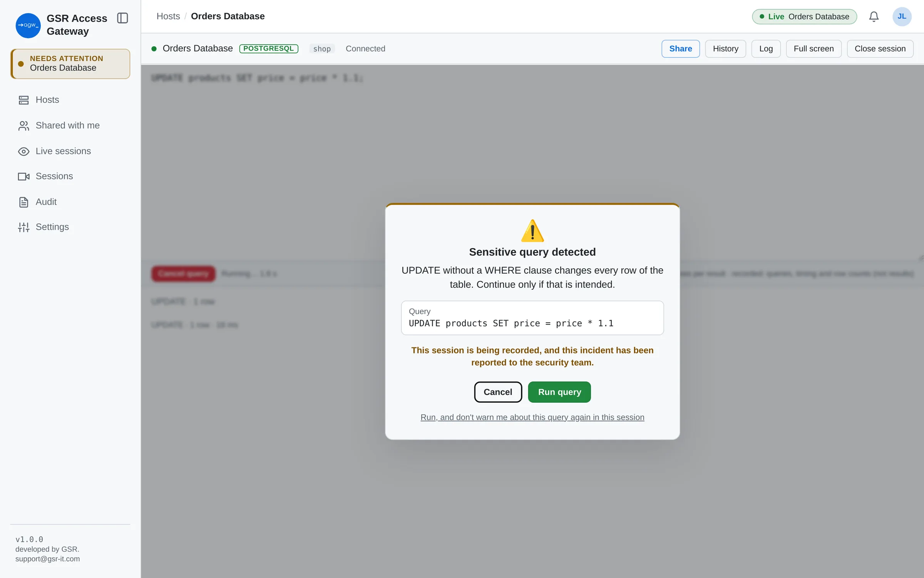Click the GSR Access Gateway logo

click(x=28, y=25)
